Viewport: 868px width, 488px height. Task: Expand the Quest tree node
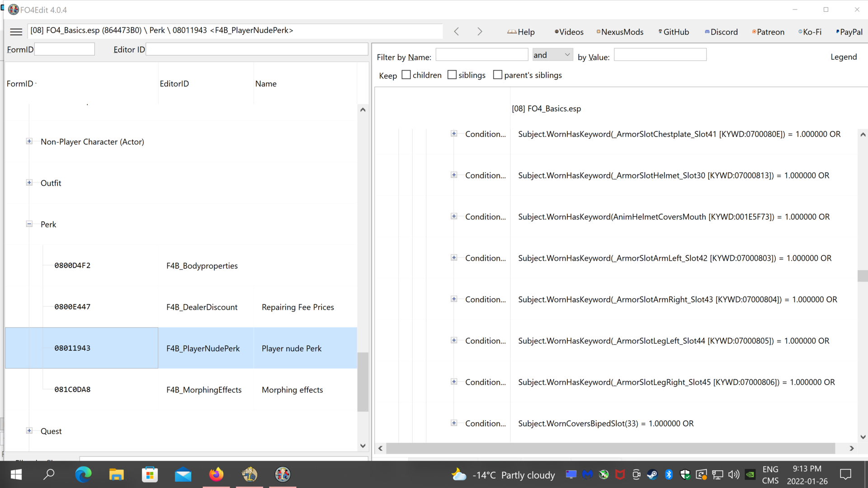pyautogui.click(x=29, y=431)
